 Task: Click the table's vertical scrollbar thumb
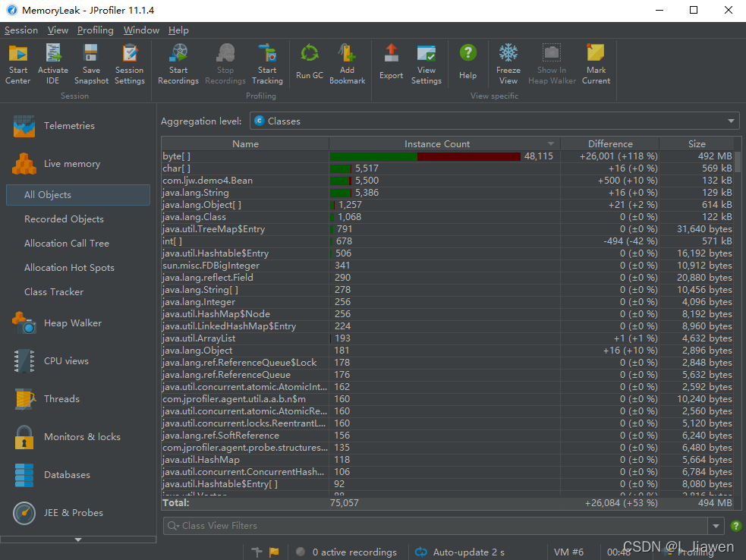click(738, 162)
